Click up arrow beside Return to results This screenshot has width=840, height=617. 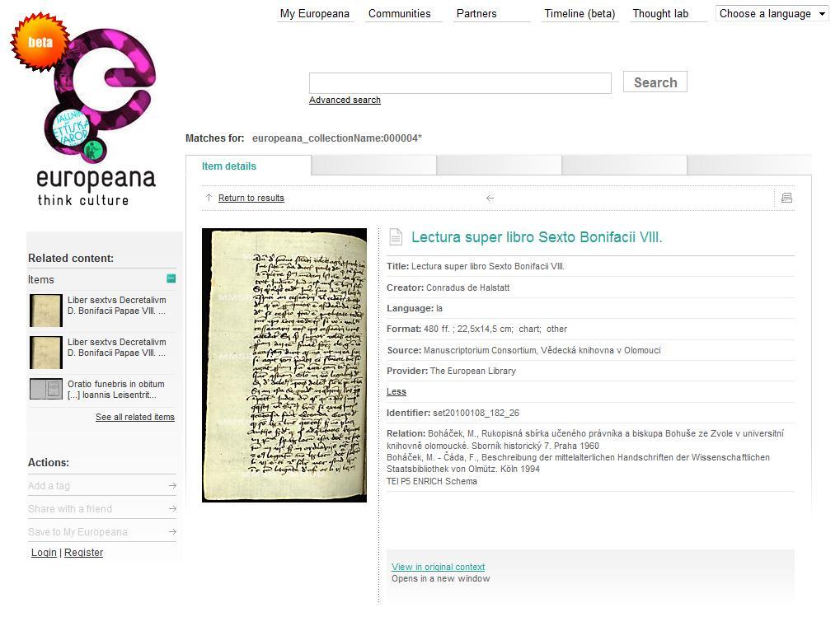209,198
